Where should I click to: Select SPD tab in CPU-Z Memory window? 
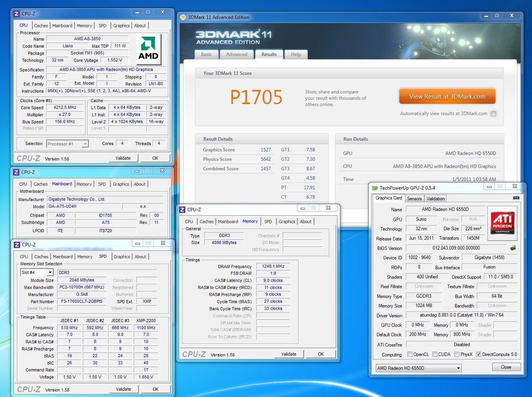point(268,222)
